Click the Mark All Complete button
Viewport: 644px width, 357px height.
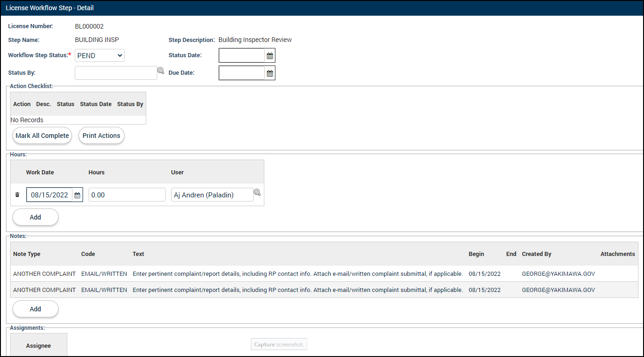tap(42, 136)
